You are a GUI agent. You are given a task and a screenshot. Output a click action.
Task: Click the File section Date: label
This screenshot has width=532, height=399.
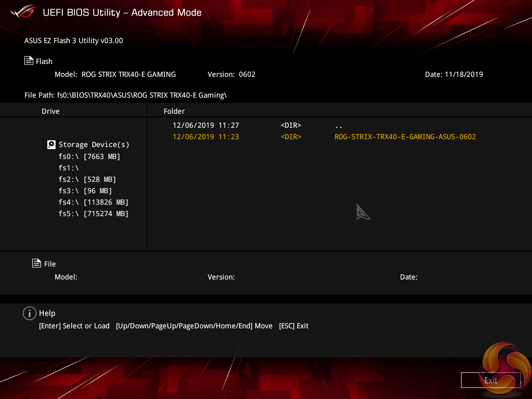click(x=409, y=277)
